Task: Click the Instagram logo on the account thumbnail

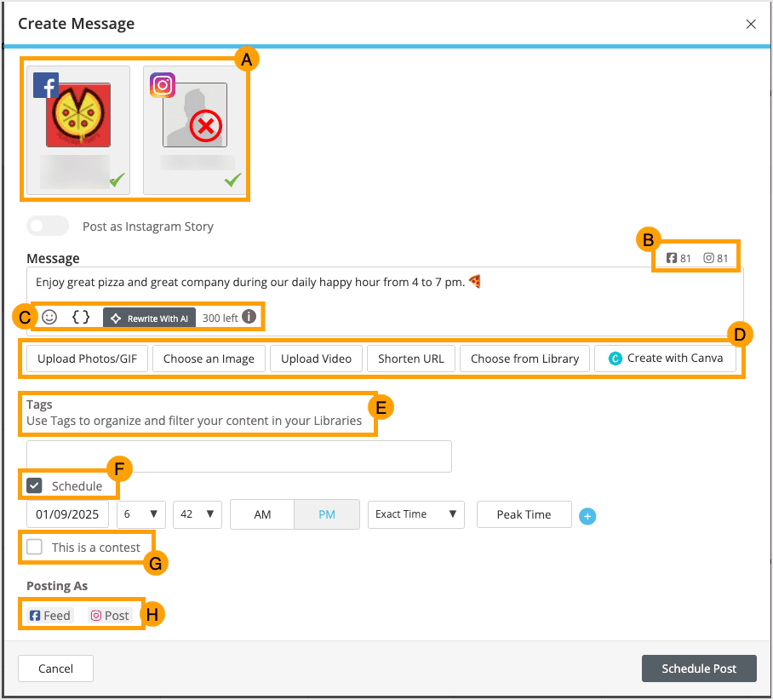Action: (x=162, y=85)
